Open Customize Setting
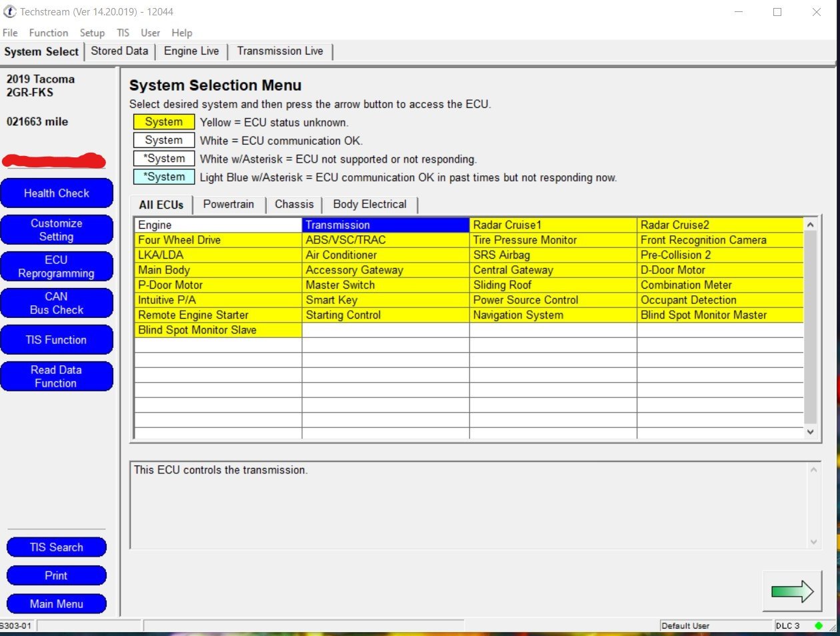 pos(57,230)
